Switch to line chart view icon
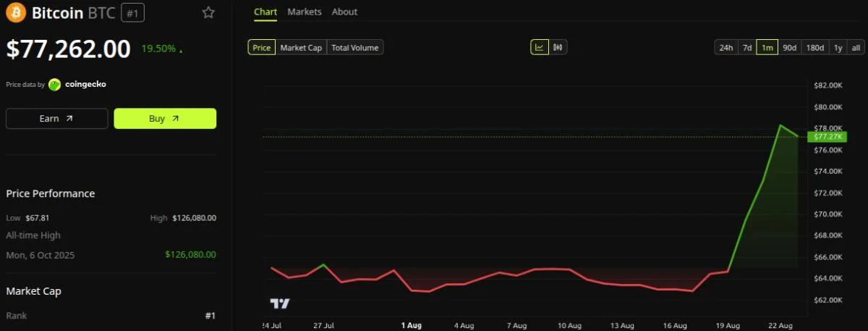The width and height of the screenshot is (868, 331). [x=540, y=47]
